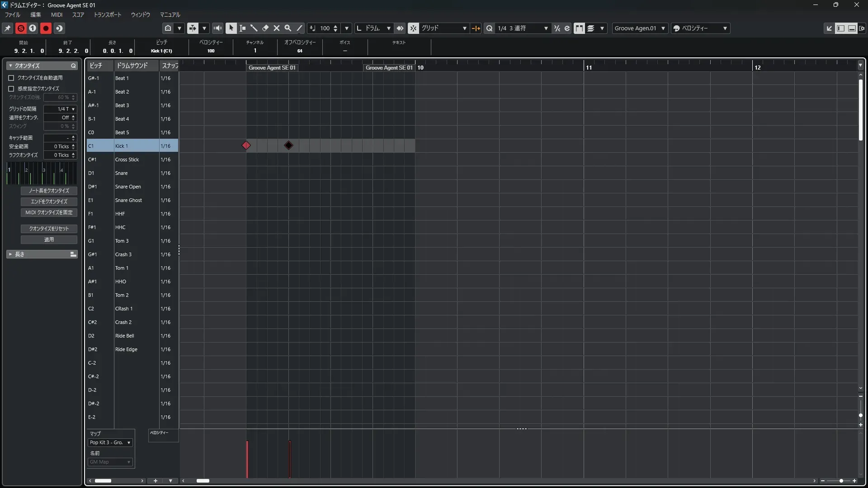Open the Pop Kit 3 drum map dropdown
Image resolution: width=868 pixels, height=488 pixels.
click(x=110, y=442)
